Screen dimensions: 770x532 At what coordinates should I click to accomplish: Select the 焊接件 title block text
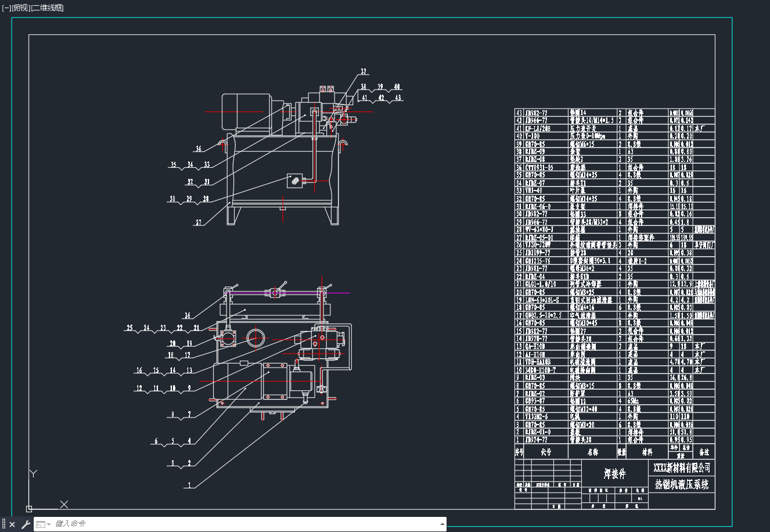pos(614,475)
